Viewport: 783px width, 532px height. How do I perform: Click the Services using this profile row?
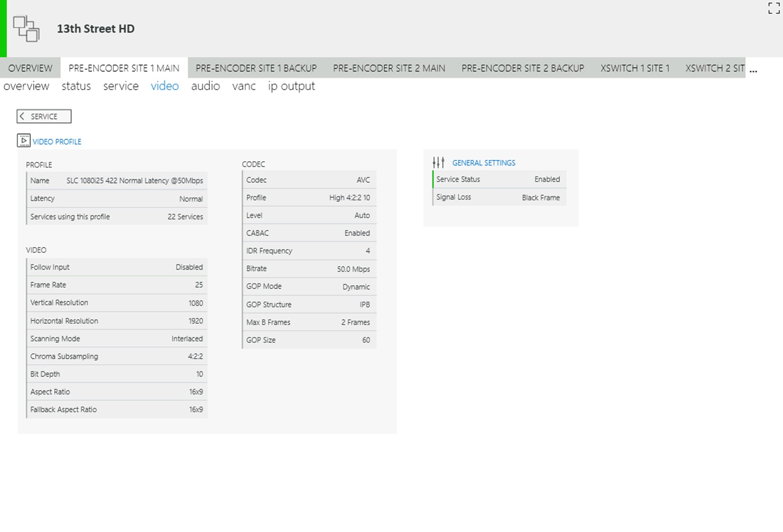click(116, 217)
